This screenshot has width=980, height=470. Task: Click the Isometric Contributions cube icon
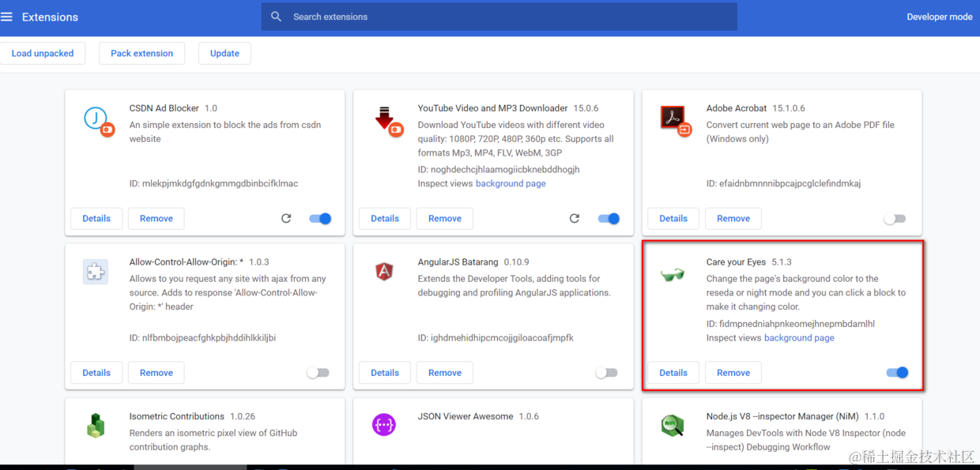(x=96, y=426)
